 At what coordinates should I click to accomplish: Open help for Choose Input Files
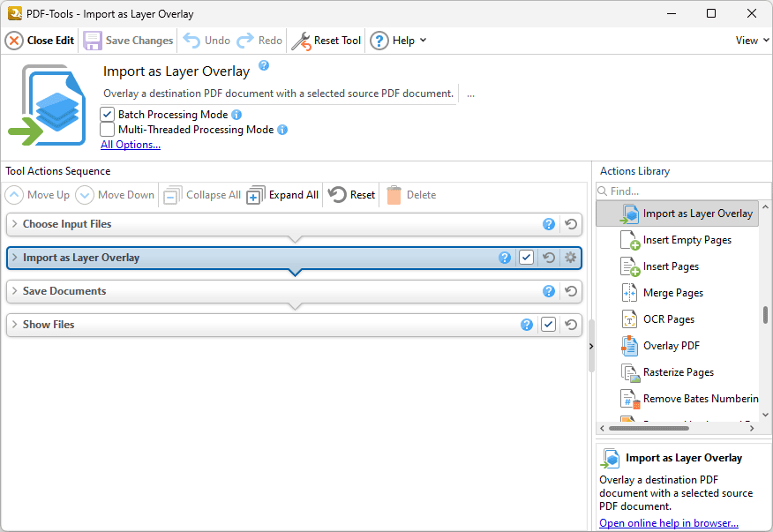(x=549, y=224)
